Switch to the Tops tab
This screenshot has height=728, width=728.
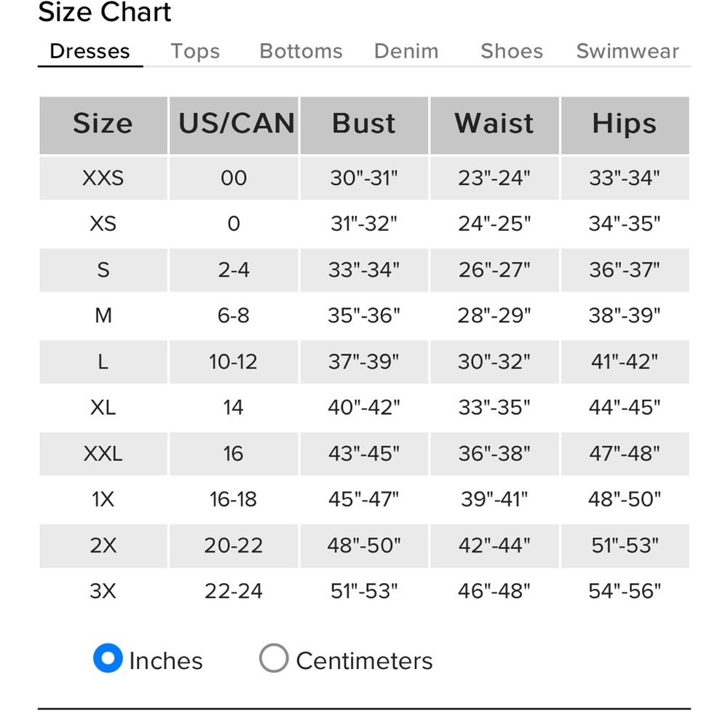pos(195,52)
